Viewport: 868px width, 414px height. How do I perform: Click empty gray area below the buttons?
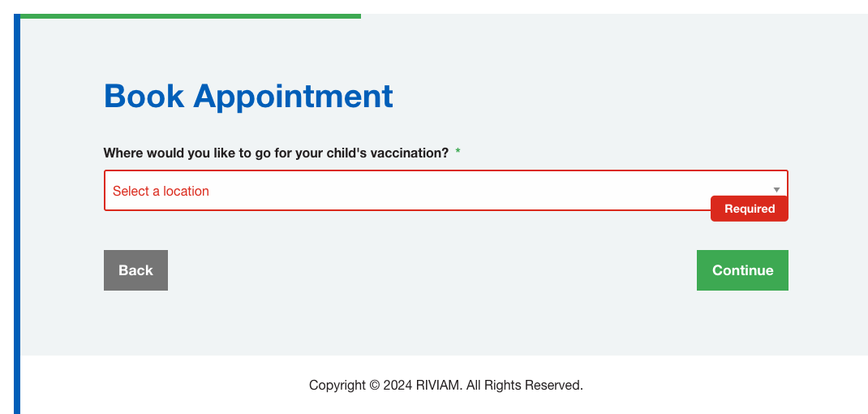438,325
